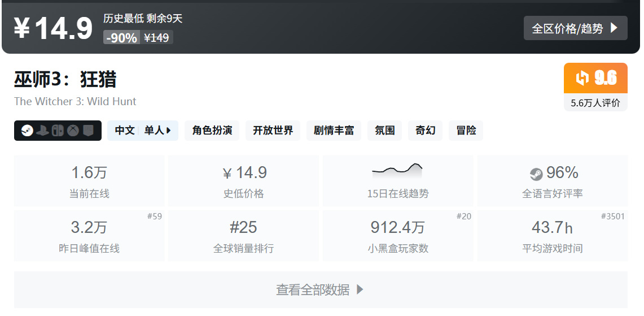The image size is (644, 316).
Task: Expand 查看全部数据 to view all data
Action: (x=321, y=289)
